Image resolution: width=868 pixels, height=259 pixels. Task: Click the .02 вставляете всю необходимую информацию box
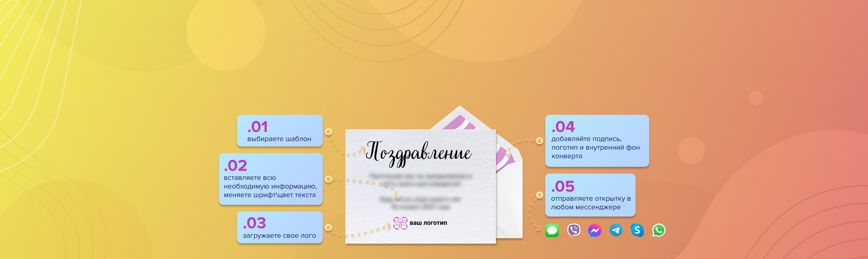tap(271, 179)
